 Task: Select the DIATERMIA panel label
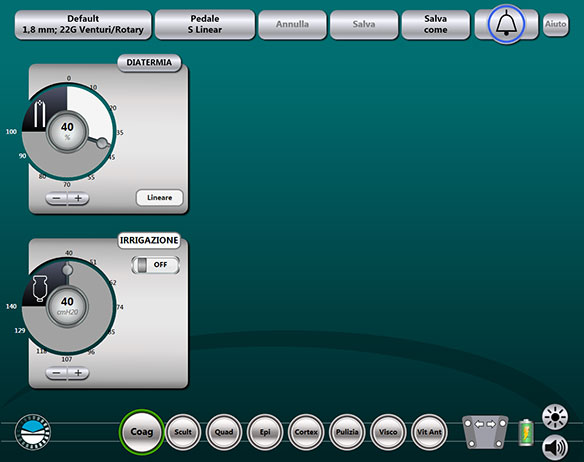149,63
